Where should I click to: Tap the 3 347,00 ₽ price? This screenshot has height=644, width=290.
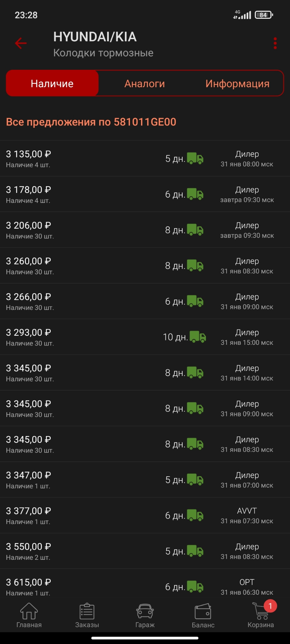click(x=29, y=475)
